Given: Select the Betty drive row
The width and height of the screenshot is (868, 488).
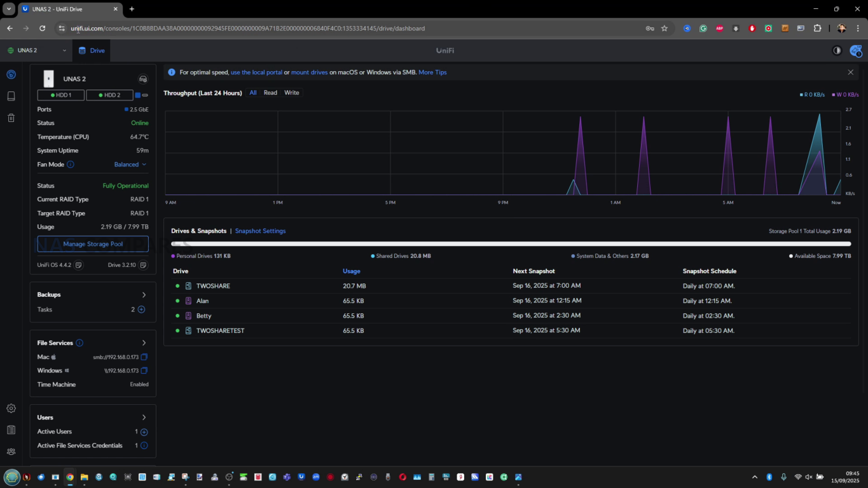Looking at the screenshot, I should tap(511, 316).
